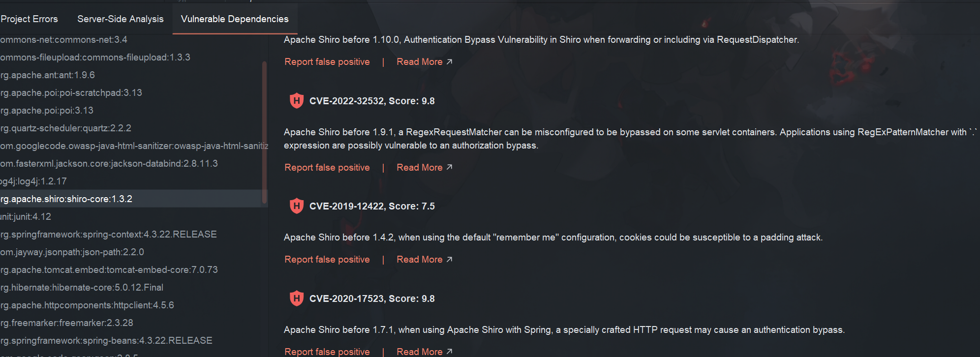Open Read More for the RegexRequestMatcher vulnerability
Image resolution: width=980 pixels, height=357 pixels.
tap(424, 168)
